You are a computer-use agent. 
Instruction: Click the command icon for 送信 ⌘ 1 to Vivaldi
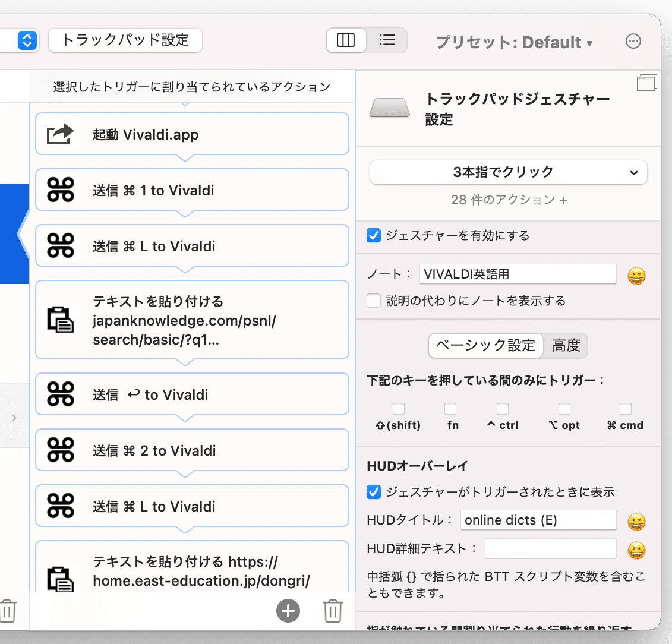[x=61, y=190]
